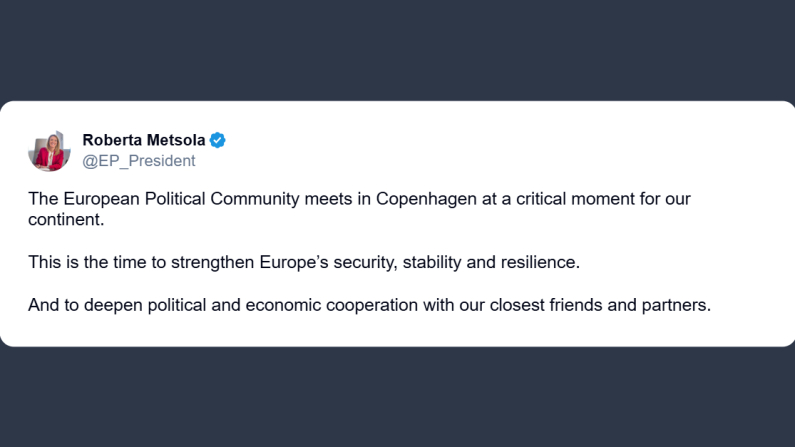
Task: Click Roberta Metsola's profile avatar
Action: [48, 150]
